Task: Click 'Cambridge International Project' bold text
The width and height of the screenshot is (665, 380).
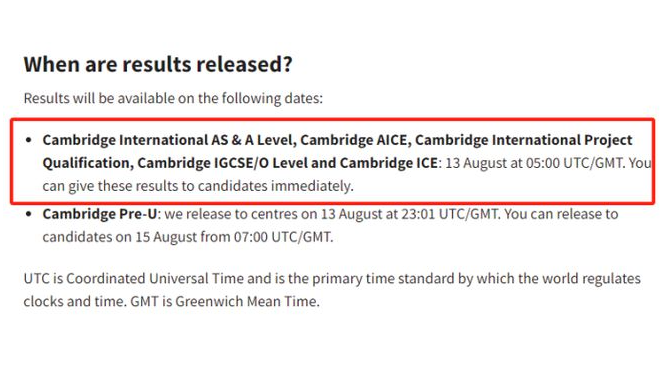Action: [x=524, y=140]
